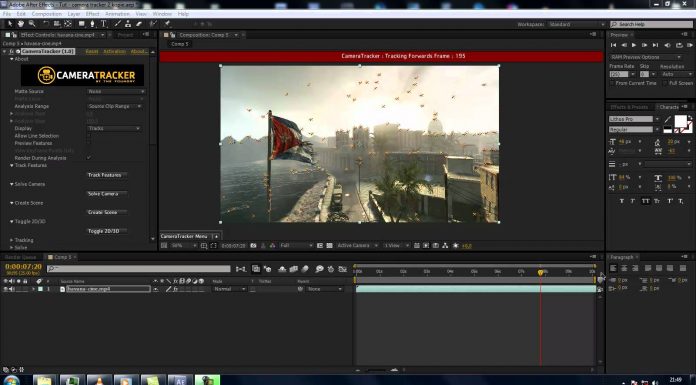Click the Auto-keyframe stopwatch icon in timeline
Image resolution: width=696 pixels, height=385 pixels.
(x=331, y=269)
